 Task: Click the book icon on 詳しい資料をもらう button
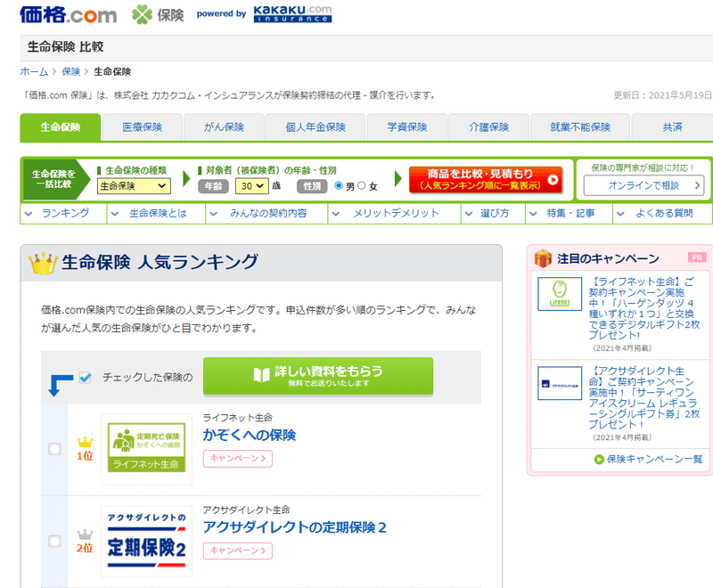[x=261, y=375]
